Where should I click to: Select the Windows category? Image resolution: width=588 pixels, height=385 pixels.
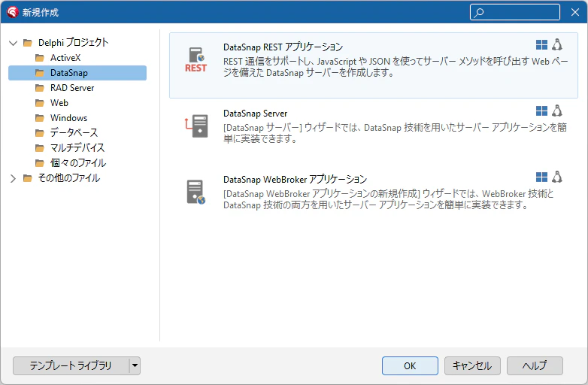(x=68, y=118)
